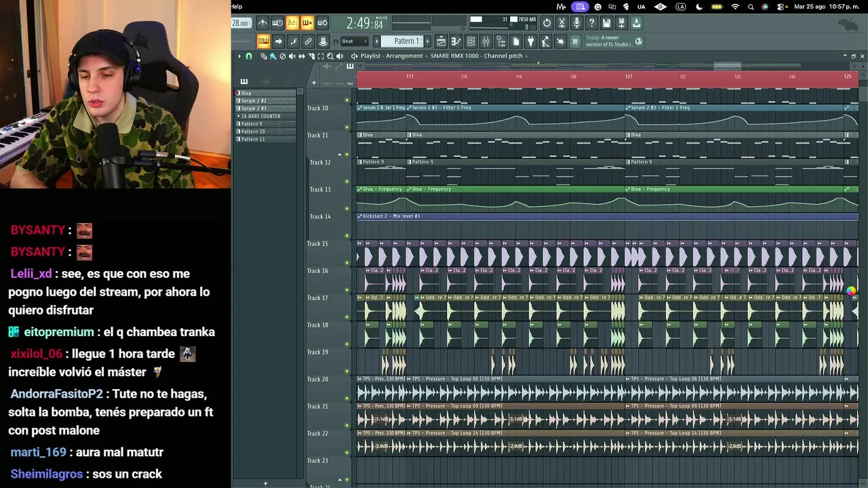Open the Help menu

click(x=237, y=7)
